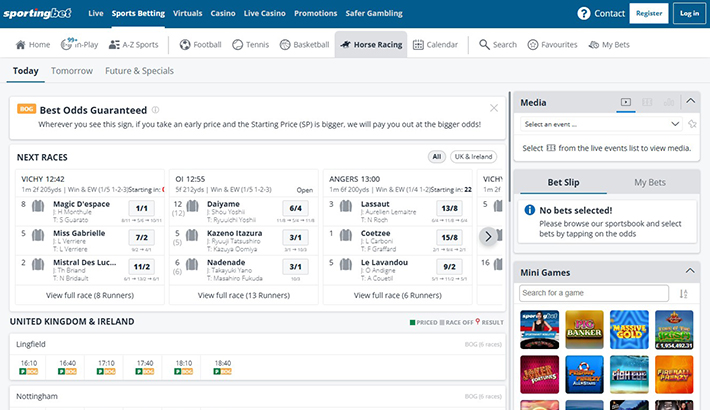Sort mini games alphabetically
The width and height of the screenshot is (710, 410).
tap(683, 294)
